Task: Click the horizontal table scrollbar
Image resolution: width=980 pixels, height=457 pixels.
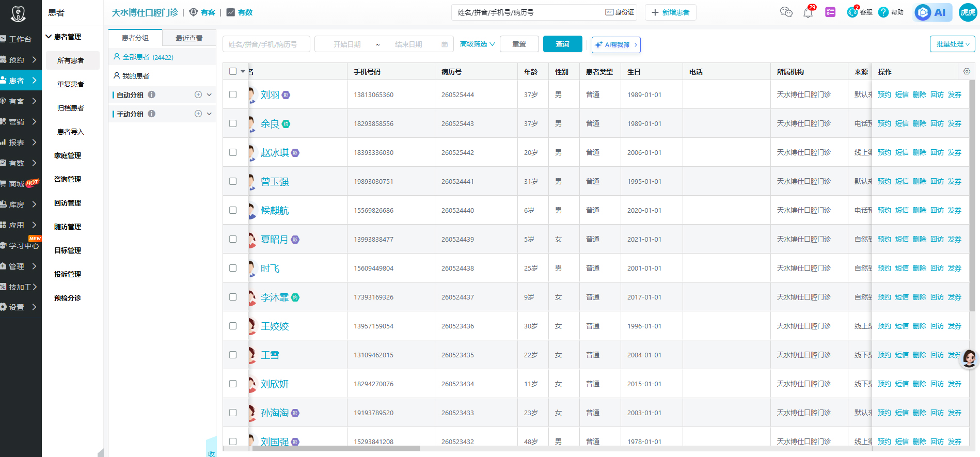Action: click(336, 448)
